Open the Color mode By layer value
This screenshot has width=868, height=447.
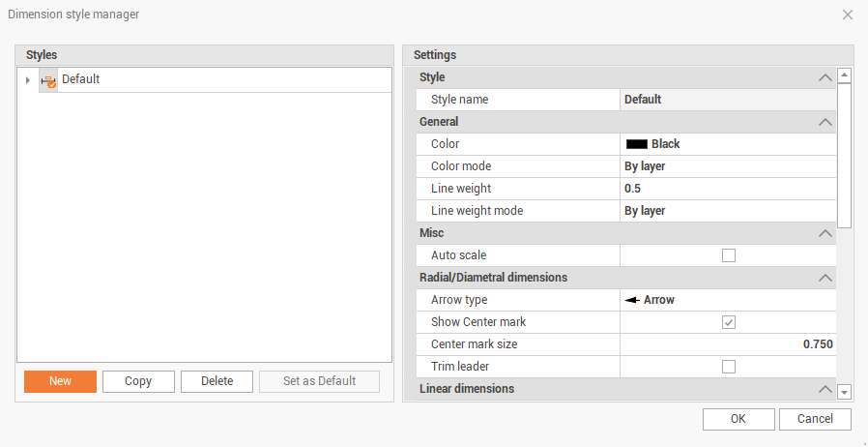[727, 166]
